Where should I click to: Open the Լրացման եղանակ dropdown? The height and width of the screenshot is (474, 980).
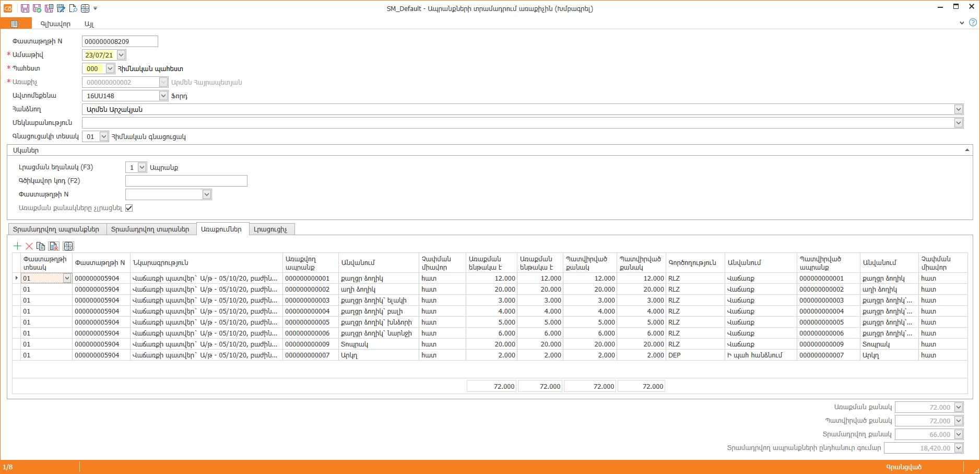(x=142, y=167)
